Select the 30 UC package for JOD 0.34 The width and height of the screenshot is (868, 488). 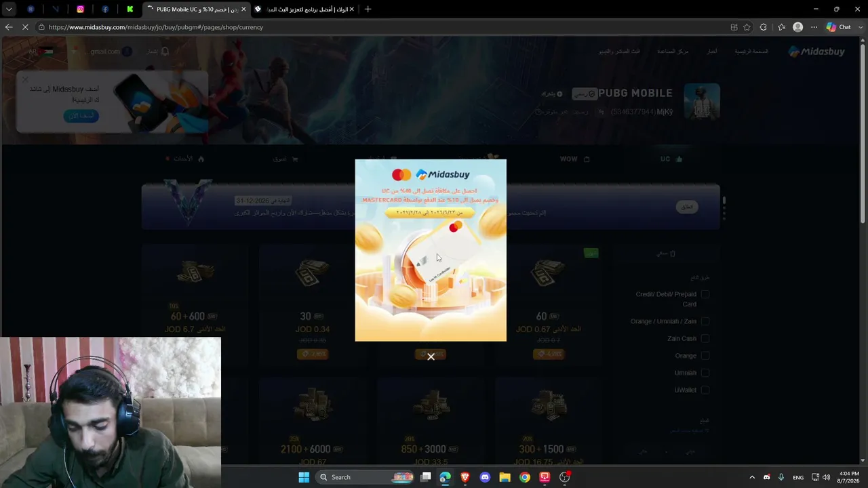[313, 305]
